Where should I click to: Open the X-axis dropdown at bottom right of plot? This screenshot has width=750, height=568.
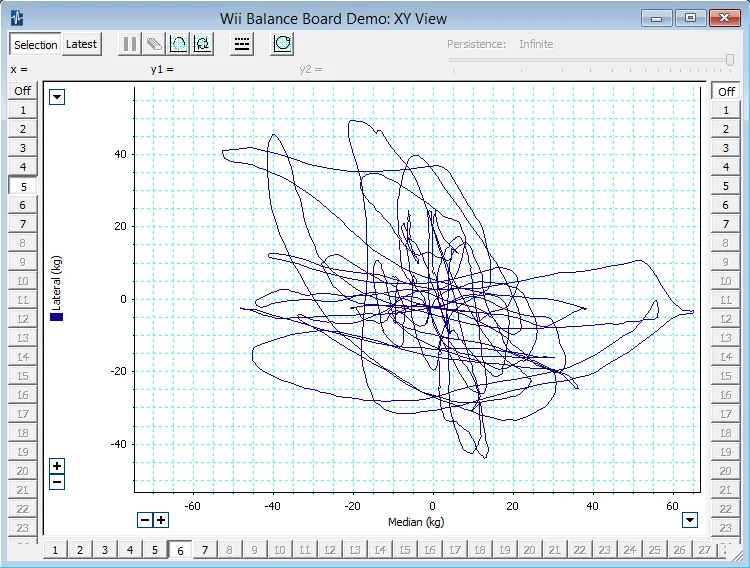point(690,520)
